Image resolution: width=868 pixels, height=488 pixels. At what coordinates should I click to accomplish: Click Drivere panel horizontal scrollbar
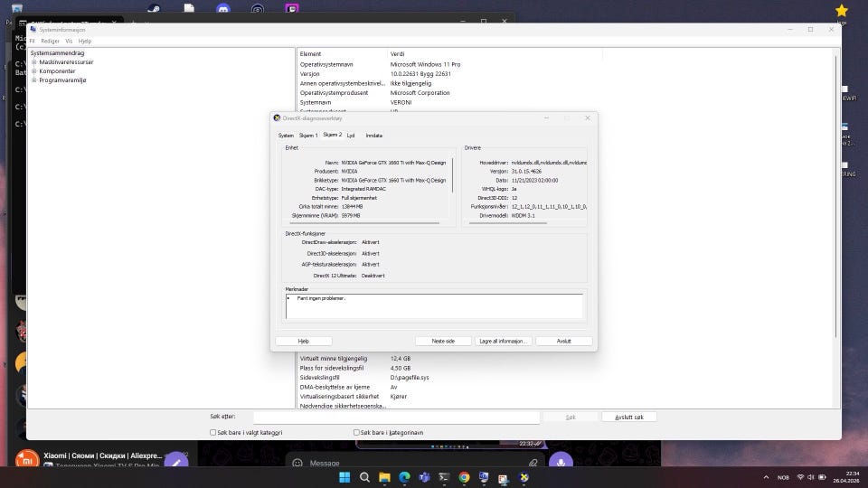507,223
